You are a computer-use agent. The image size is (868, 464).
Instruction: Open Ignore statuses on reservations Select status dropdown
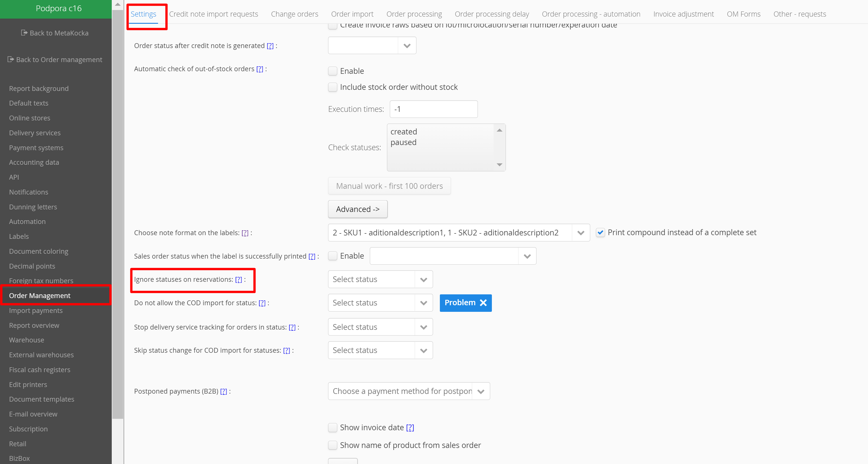pyautogui.click(x=423, y=279)
